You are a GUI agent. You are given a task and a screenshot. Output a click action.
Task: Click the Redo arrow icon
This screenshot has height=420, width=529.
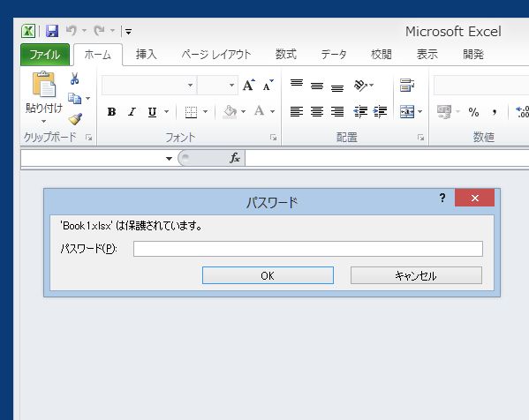click(99, 31)
